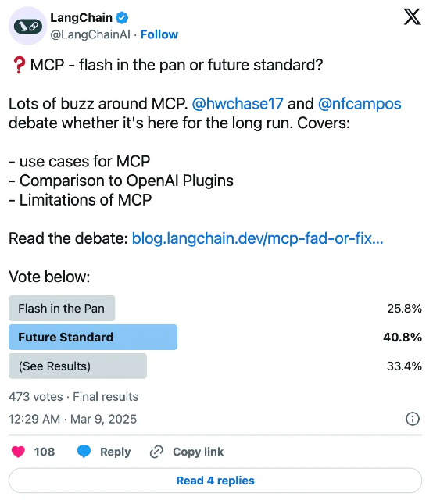Click Read 4 replies button
Screen dimensions: 433x504
pos(215,481)
